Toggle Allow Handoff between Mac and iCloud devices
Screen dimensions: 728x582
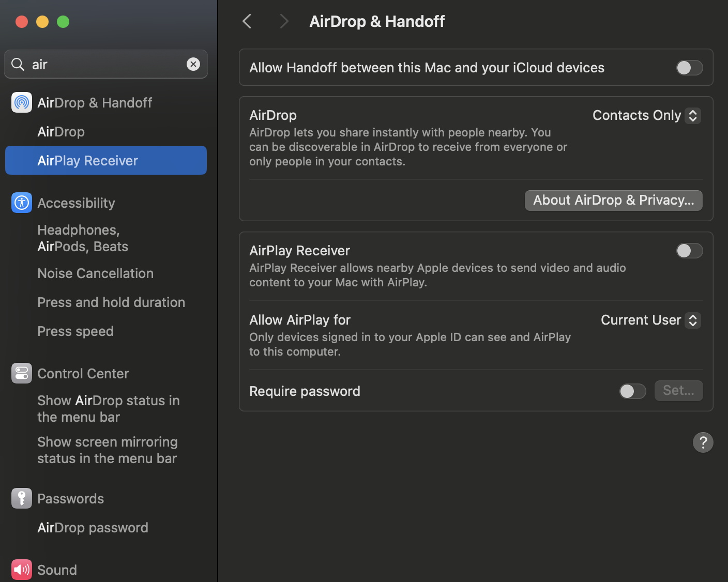(690, 68)
